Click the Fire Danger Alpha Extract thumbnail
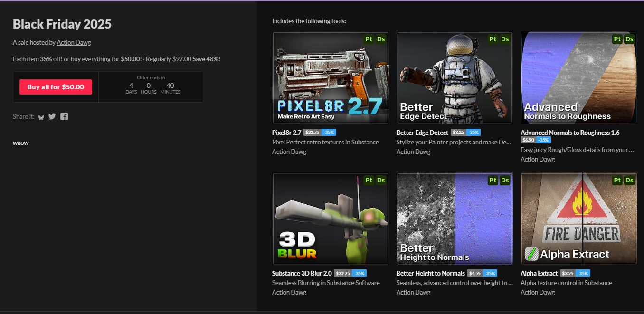This screenshot has width=644, height=314. (x=578, y=219)
